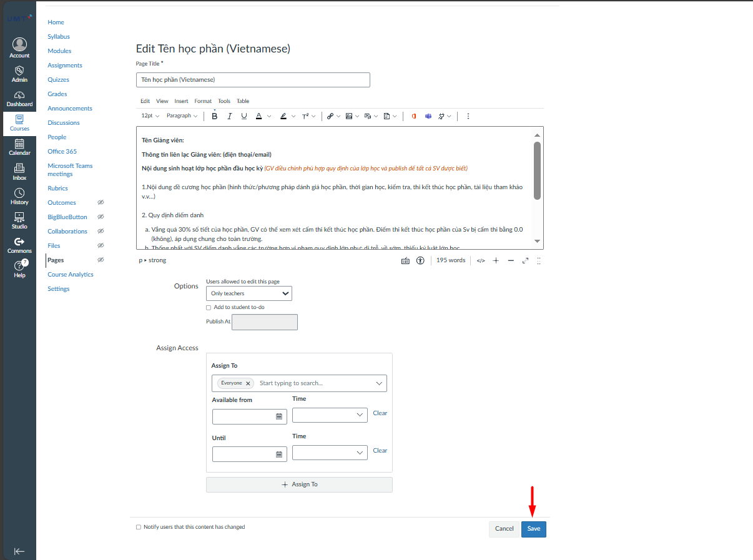This screenshot has width=753, height=560.
Task: Open the Microsoft Teams toolbar icon
Action: coord(428,116)
